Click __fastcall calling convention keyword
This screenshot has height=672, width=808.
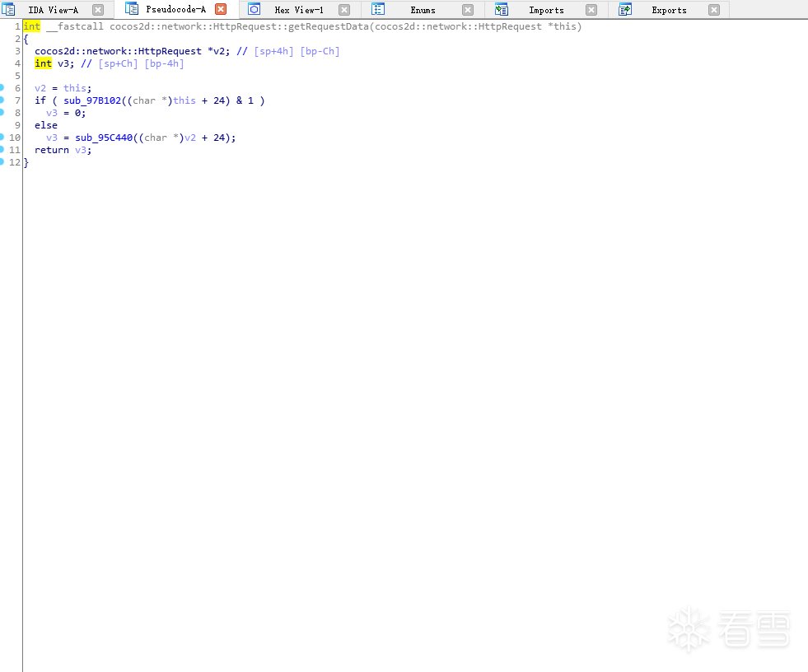coord(75,26)
